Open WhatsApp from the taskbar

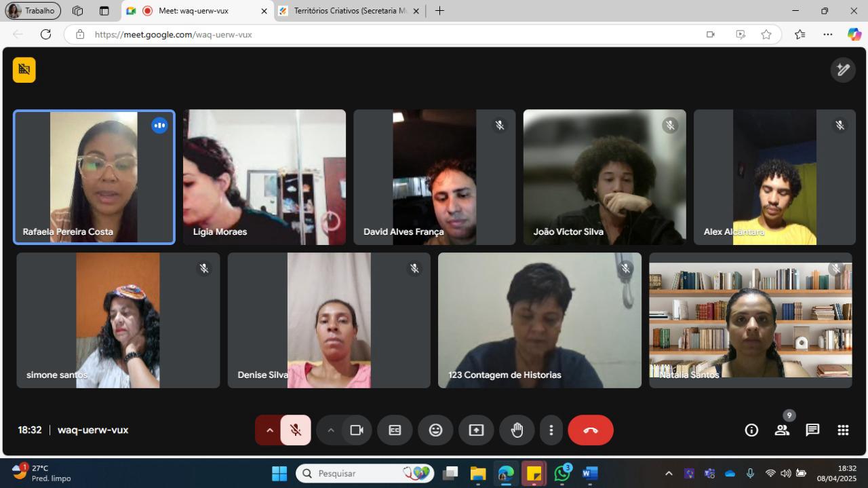coord(562,473)
